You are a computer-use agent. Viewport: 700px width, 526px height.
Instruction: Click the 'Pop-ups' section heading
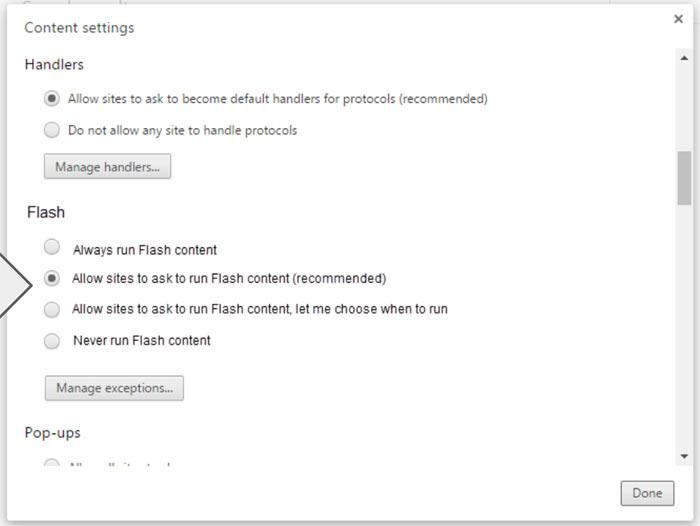point(53,433)
